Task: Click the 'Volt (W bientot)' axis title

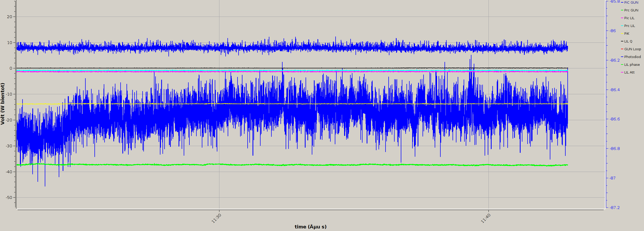Action: tap(3, 104)
